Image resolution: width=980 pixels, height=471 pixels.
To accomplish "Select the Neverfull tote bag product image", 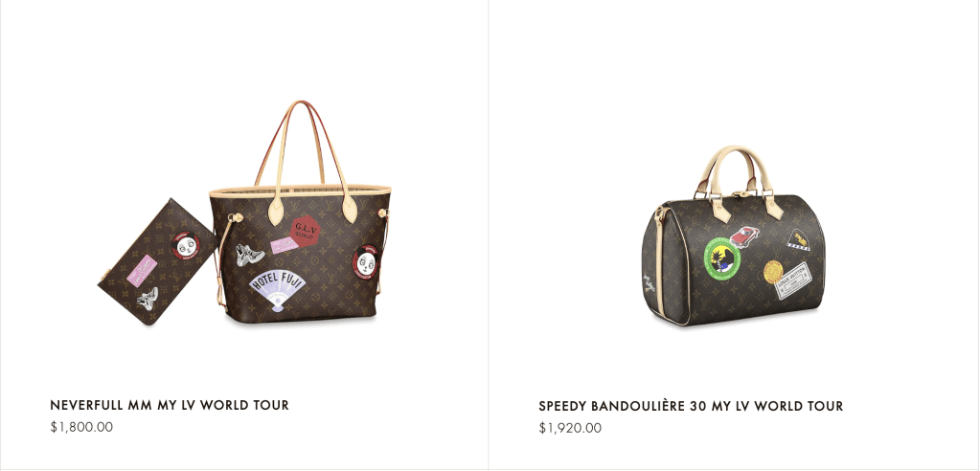I will coord(300,213).
